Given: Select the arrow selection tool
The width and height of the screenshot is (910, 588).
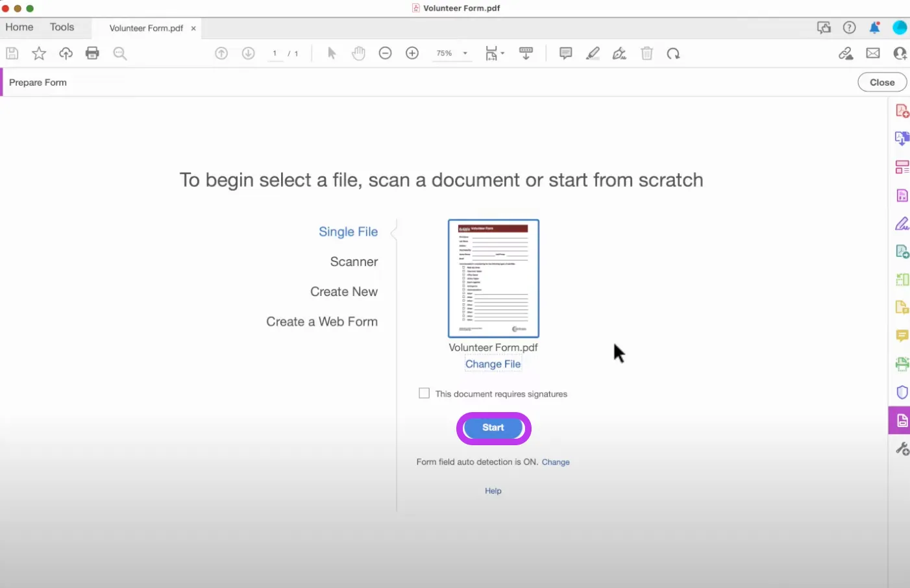Looking at the screenshot, I should (x=332, y=53).
